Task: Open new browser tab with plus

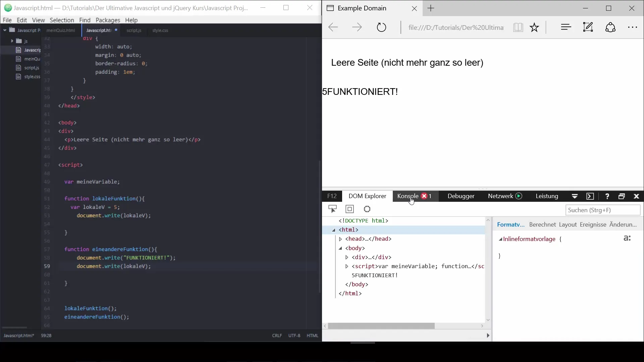Action: 431,8
